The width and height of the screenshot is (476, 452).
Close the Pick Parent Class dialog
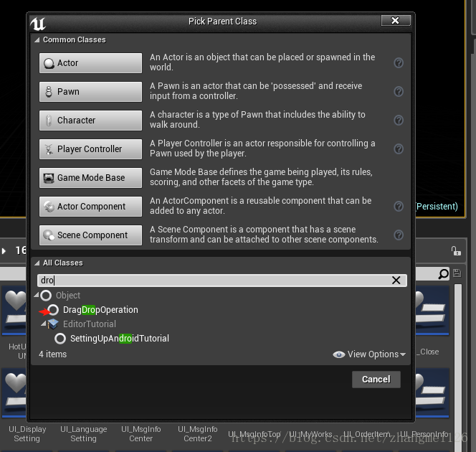pyautogui.click(x=396, y=20)
